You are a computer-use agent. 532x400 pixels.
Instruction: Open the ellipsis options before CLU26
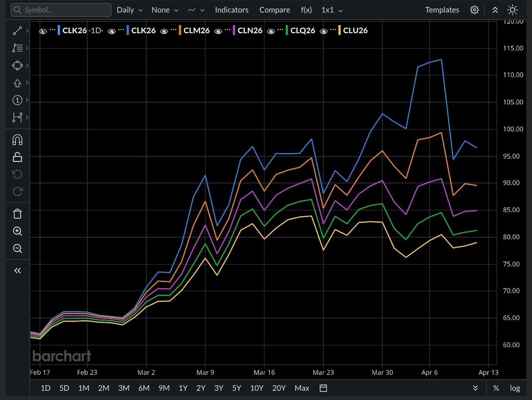pos(333,31)
